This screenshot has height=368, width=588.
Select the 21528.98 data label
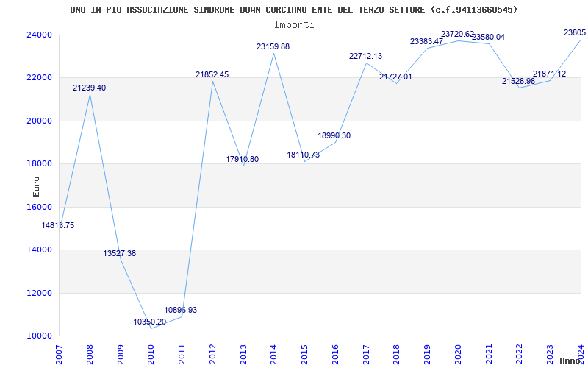click(519, 81)
